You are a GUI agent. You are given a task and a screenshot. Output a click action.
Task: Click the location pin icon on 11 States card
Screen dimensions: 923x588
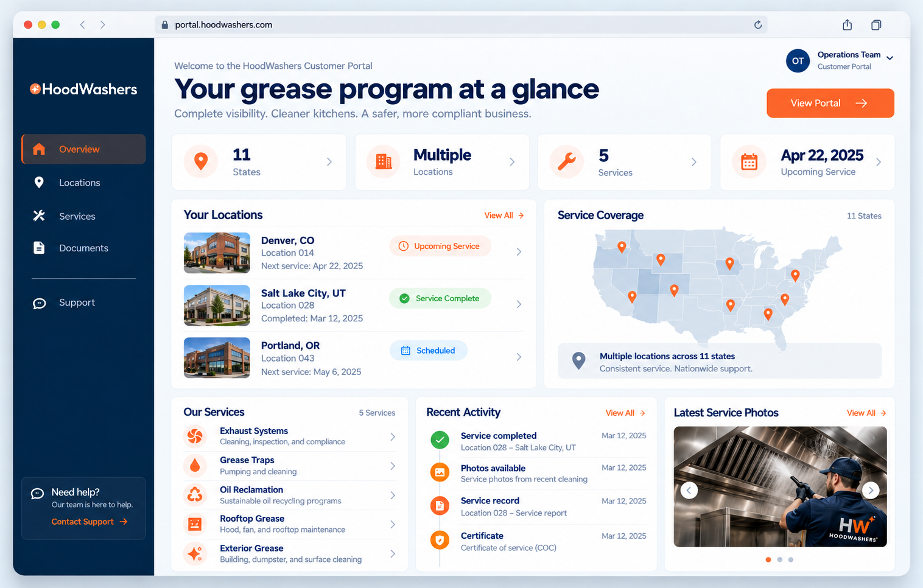click(201, 161)
